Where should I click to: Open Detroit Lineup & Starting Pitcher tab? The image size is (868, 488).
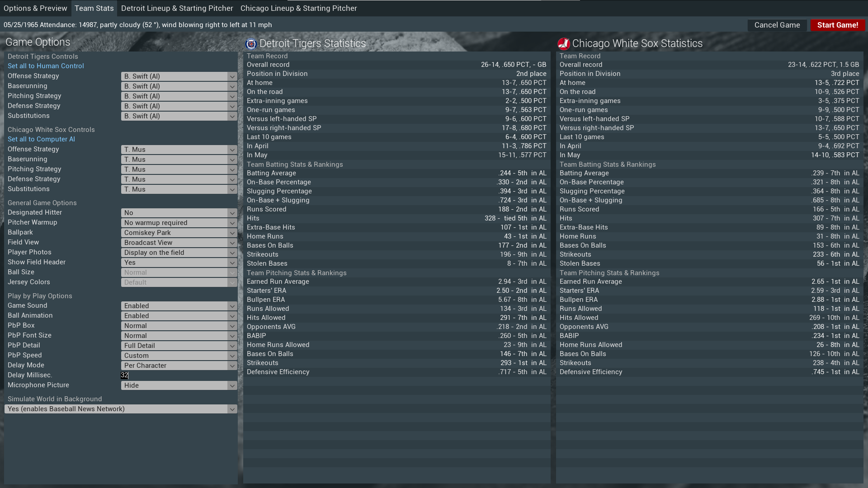pos(177,8)
